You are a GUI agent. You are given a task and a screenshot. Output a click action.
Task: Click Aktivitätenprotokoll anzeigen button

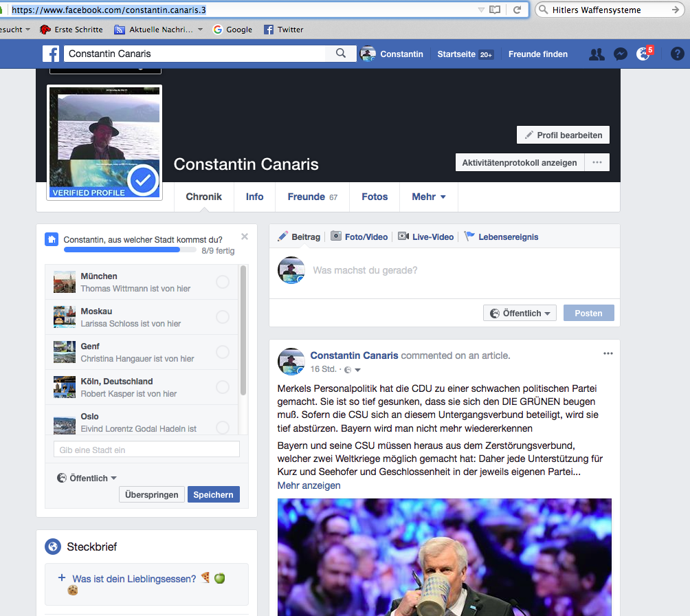[520, 162]
